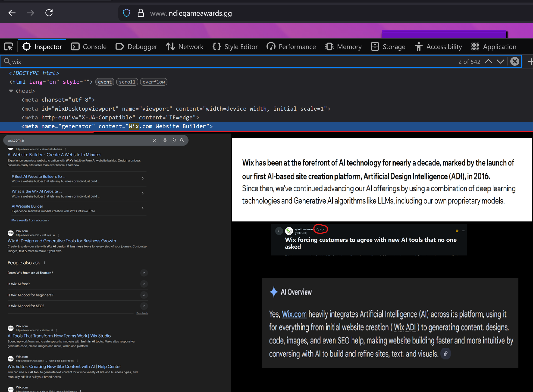Expand 'Does Wix have an AI feature?'
The width and height of the screenshot is (533, 392).
point(144,273)
